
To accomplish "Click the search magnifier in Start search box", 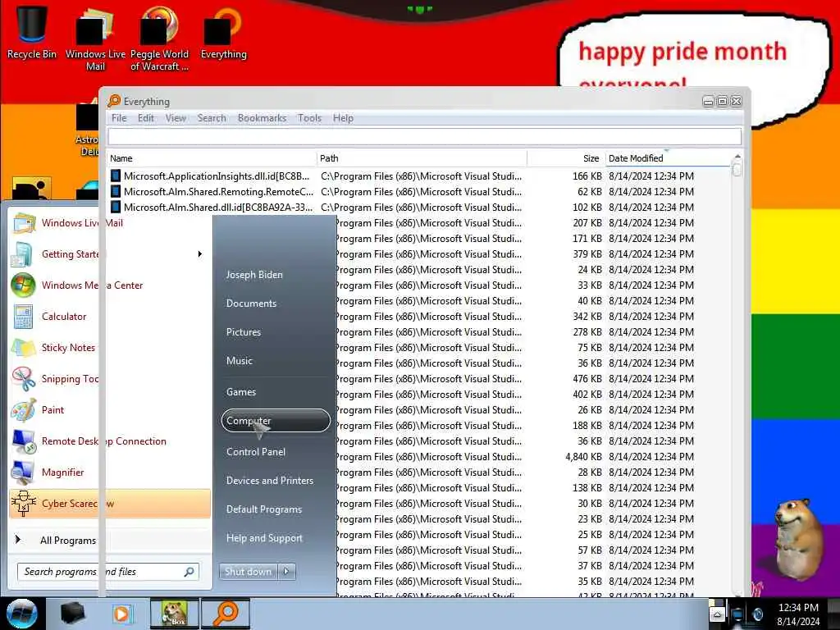I will click(x=189, y=572).
